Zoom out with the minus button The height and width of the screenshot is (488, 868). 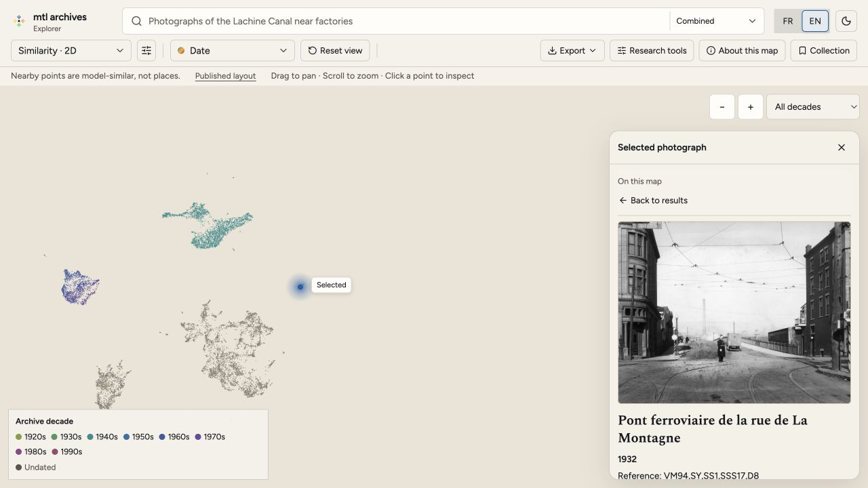(x=722, y=107)
